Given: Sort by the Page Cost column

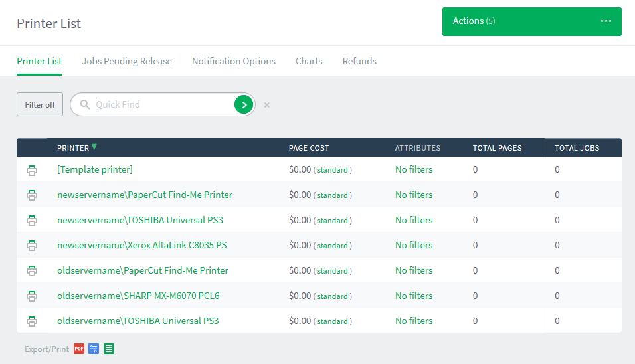Looking at the screenshot, I should coord(309,148).
